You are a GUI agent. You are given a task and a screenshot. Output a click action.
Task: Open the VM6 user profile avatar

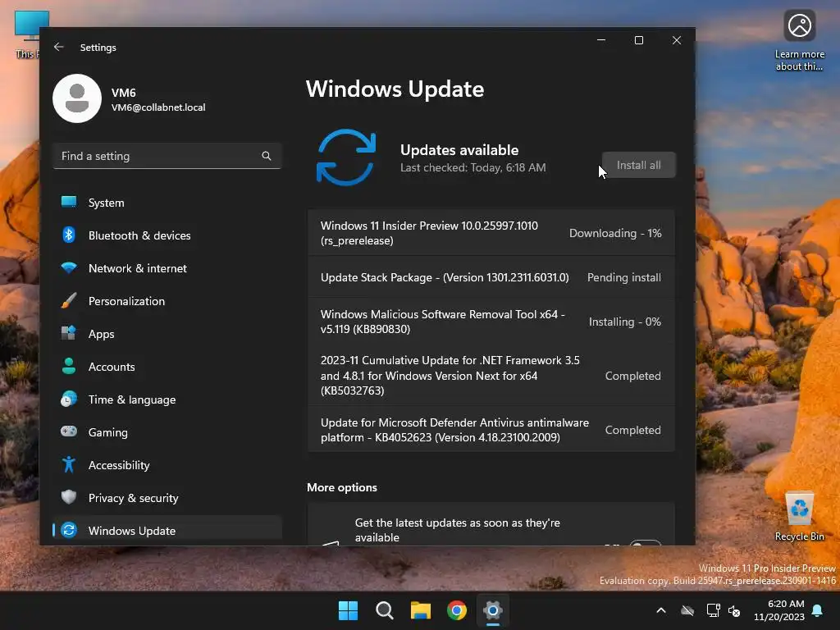pyautogui.click(x=77, y=98)
